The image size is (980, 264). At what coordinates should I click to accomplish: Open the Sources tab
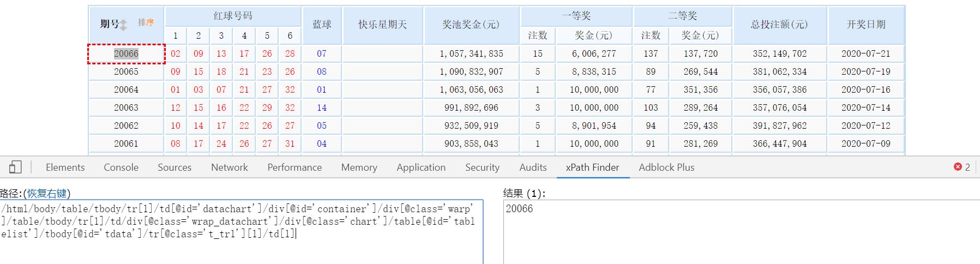click(175, 167)
